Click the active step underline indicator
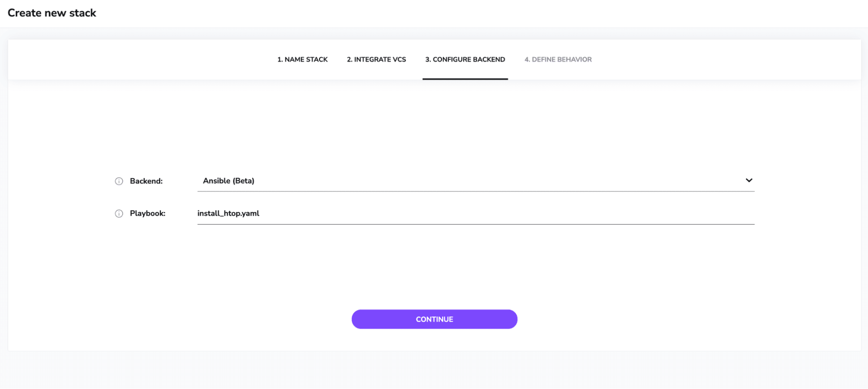 465,79
